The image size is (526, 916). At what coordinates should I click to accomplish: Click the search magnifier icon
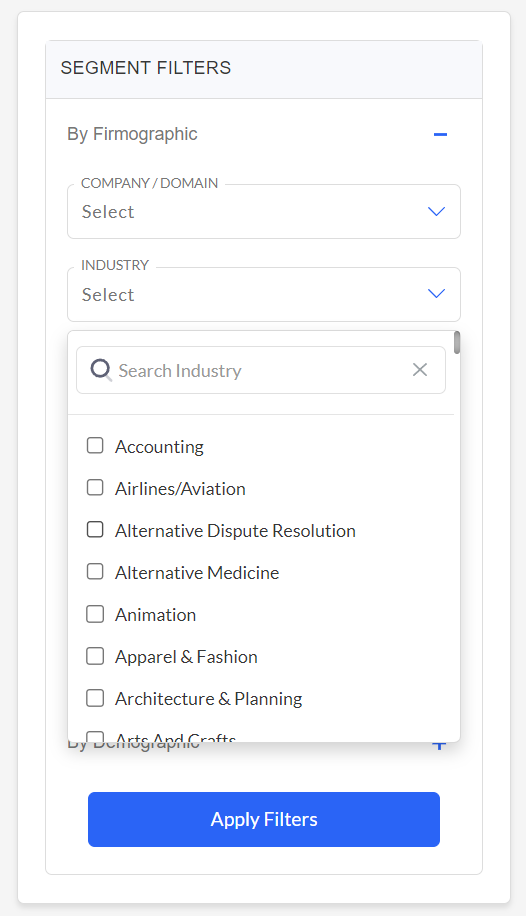pos(101,370)
